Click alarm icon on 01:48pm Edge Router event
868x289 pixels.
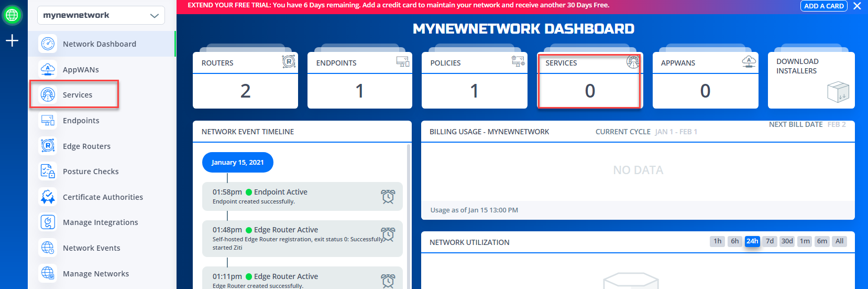[x=388, y=234]
